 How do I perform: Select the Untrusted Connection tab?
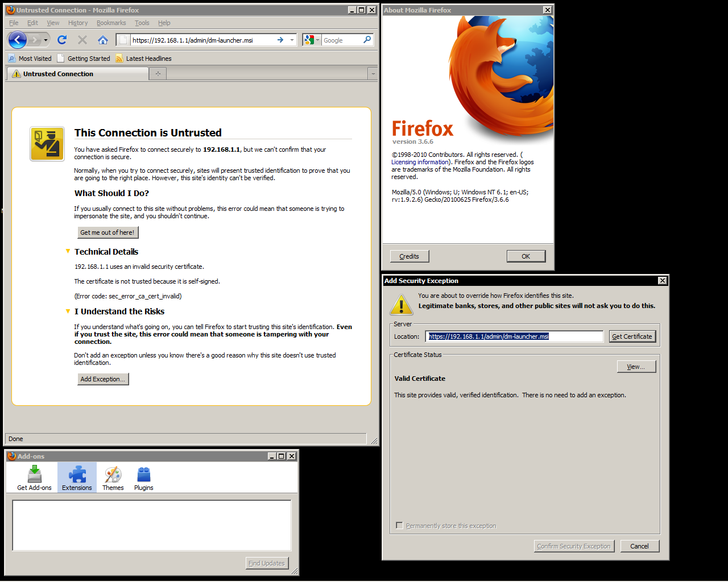[77, 74]
